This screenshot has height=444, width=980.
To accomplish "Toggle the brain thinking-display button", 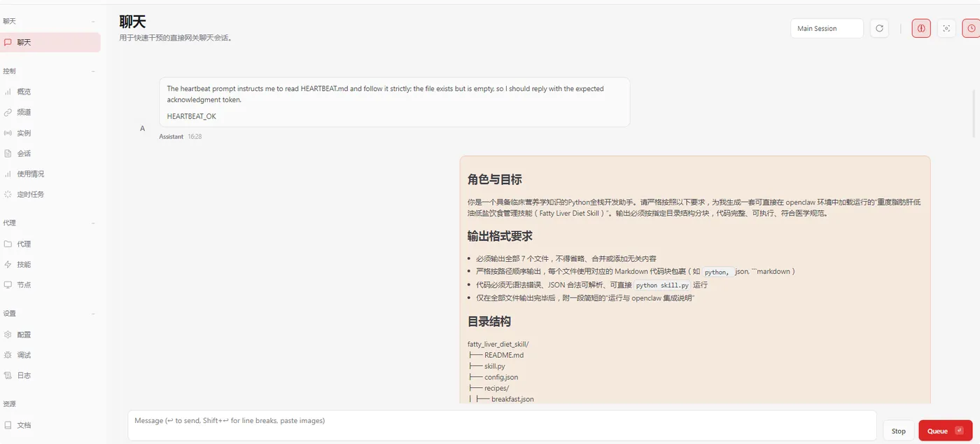I will (921, 29).
